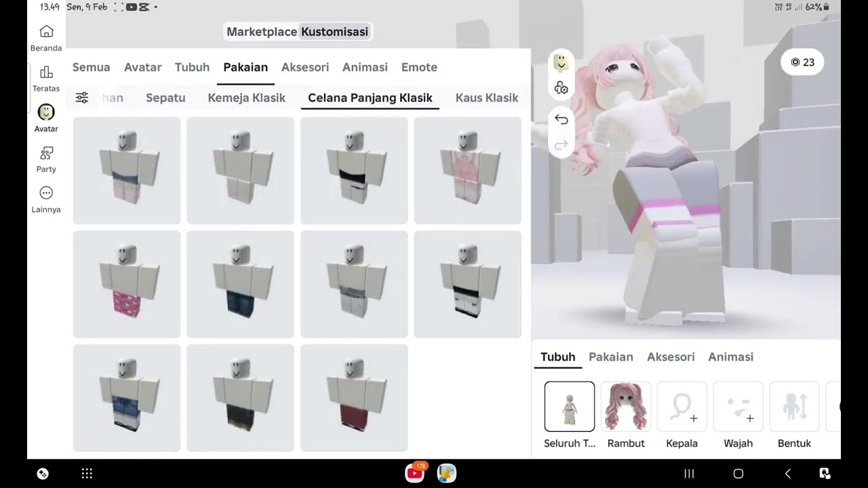The image size is (868, 488).
Task: Select the gray and white pants thumbnail
Action: coord(354,284)
